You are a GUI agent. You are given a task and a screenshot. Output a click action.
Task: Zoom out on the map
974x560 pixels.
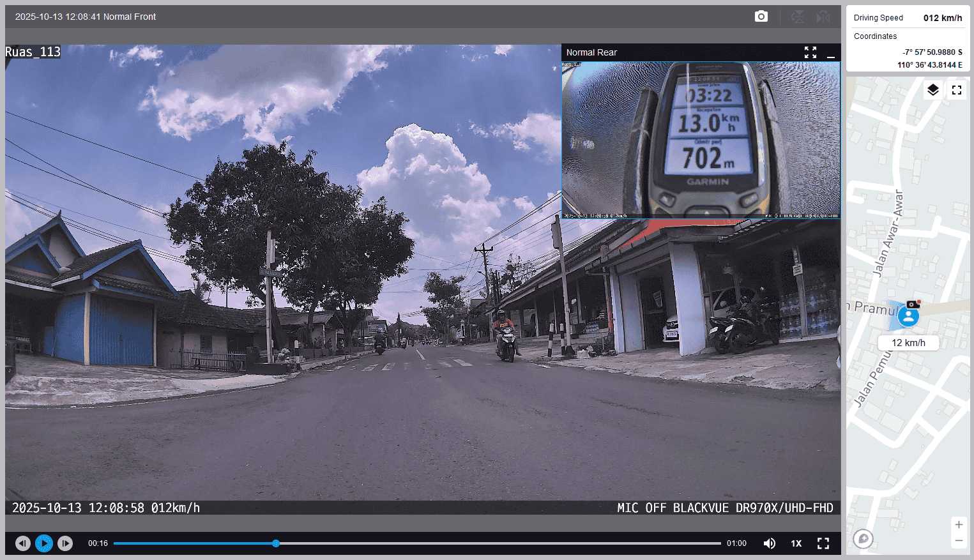tap(959, 541)
